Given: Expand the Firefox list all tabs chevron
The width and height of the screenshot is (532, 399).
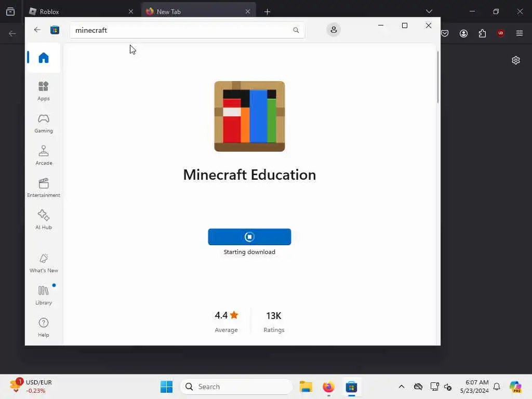Looking at the screenshot, I should [x=429, y=11].
